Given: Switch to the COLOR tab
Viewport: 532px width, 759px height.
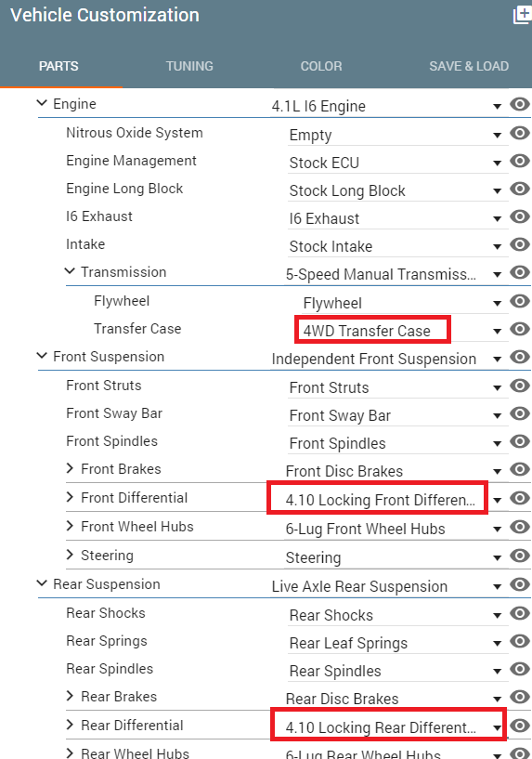Looking at the screenshot, I should coord(321,66).
